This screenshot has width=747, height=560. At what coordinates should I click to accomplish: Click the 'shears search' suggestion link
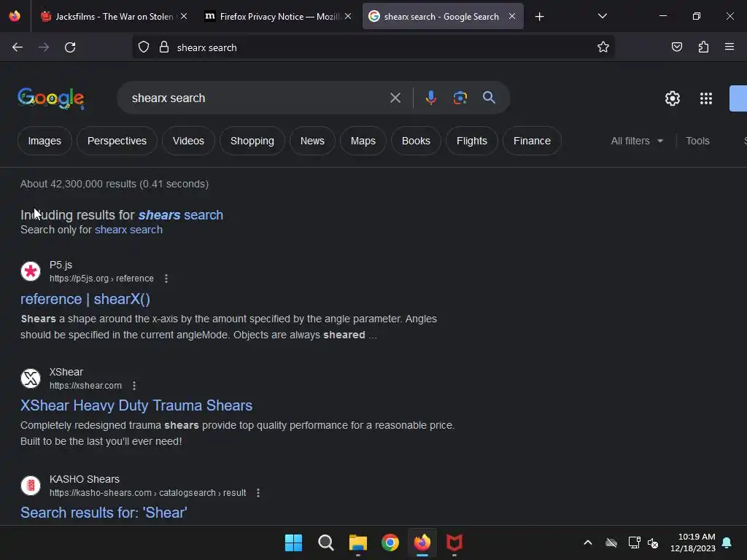coord(181,215)
